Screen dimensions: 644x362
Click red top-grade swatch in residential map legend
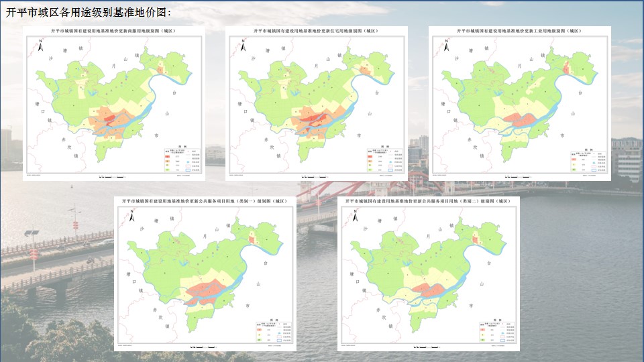click(370, 156)
